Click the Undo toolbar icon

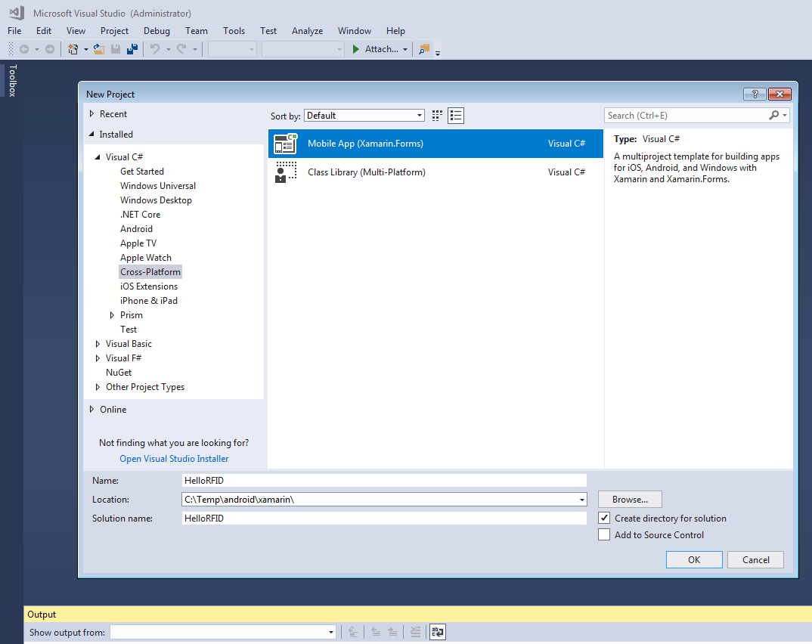(155, 49)
